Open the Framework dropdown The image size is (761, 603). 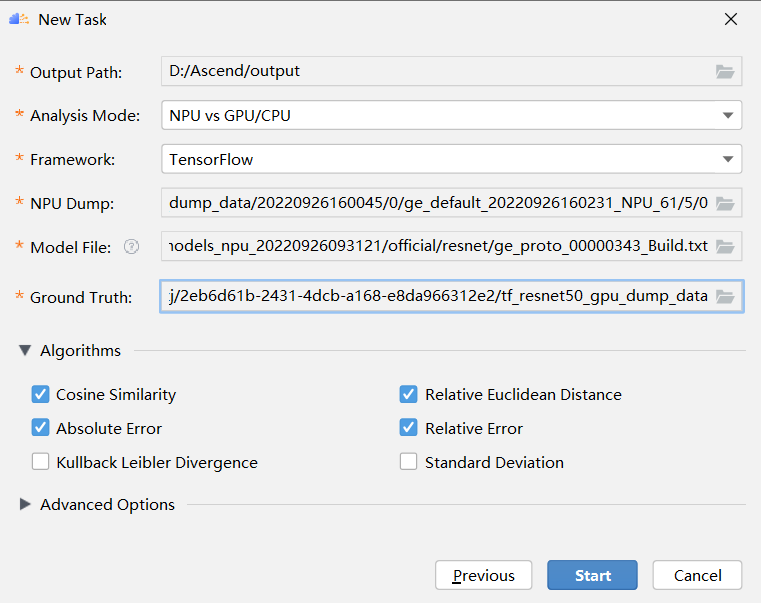451,159
